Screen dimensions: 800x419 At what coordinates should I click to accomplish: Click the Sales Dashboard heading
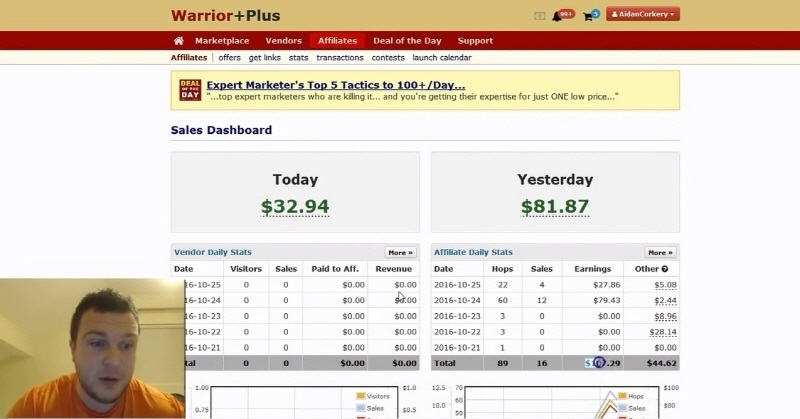click(221, 130)
